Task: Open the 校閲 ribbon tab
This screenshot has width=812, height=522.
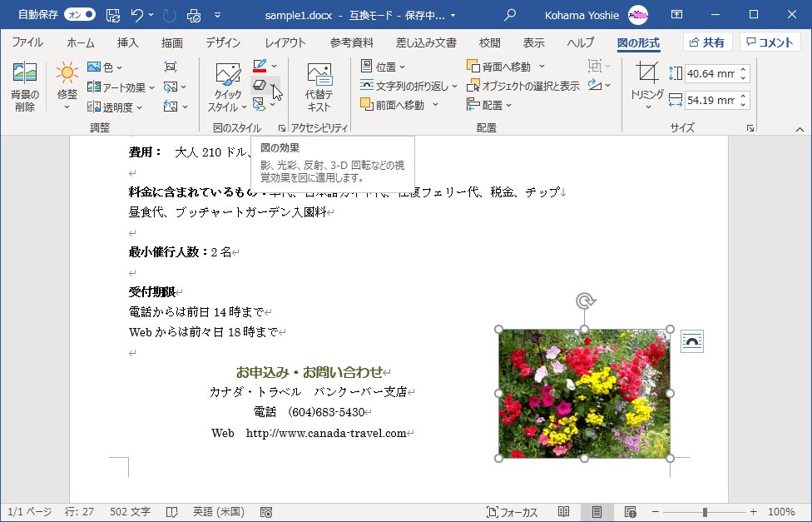Action: [x=490, y=42]
